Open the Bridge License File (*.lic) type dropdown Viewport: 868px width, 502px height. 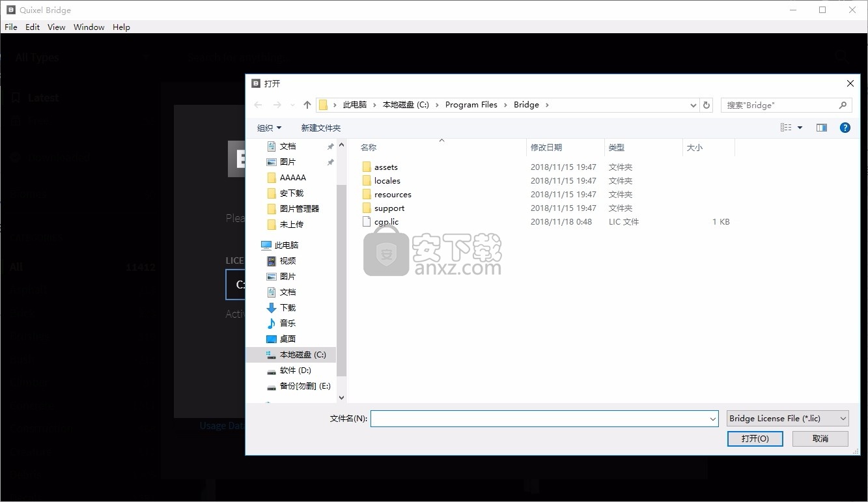tap(788, 419)
